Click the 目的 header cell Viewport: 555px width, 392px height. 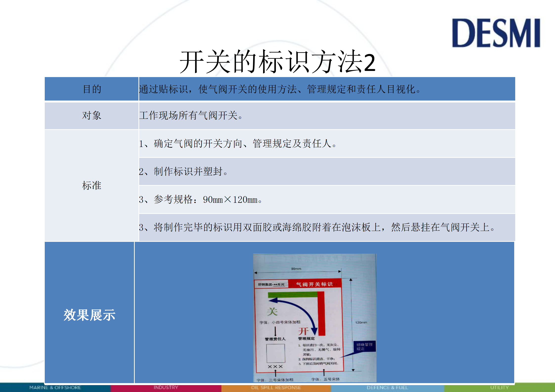[x=91, y=89]
